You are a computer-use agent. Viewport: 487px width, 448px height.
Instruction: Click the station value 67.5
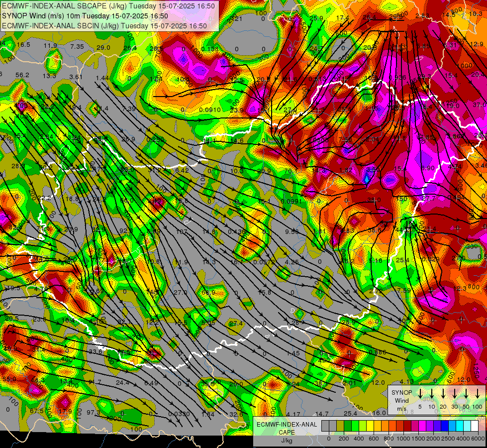pyautogui.click(x=37, y=411)
